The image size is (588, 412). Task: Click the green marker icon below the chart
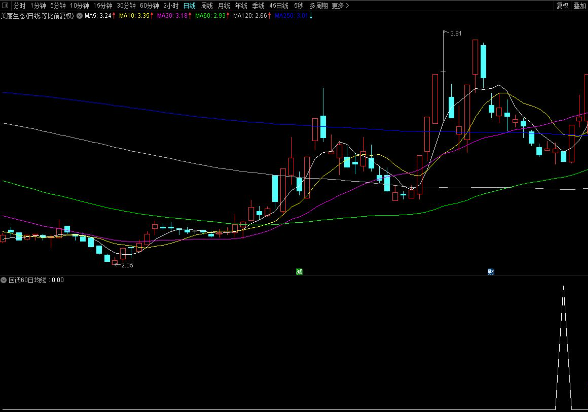pyautogui.click(x=299, y=271)
